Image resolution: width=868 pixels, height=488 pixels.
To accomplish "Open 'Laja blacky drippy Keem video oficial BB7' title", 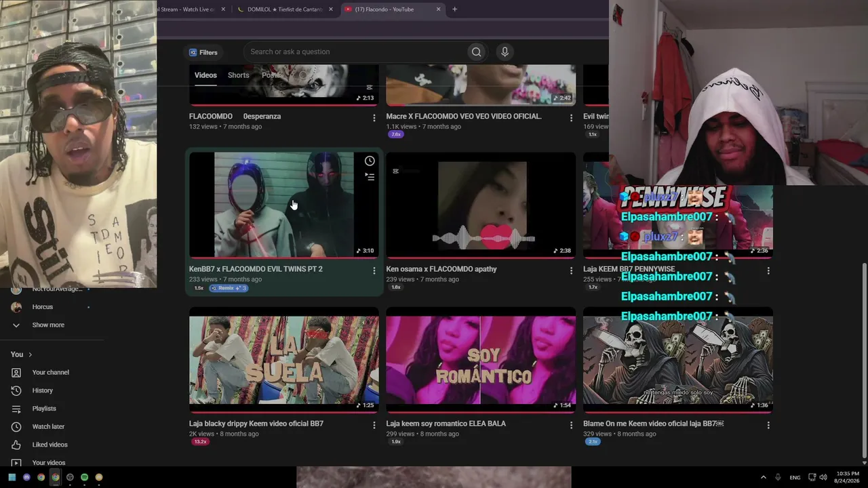I will 256,424.
